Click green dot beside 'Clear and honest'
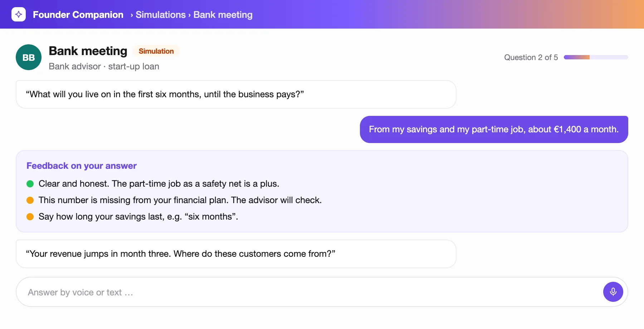 click(x=30, y=184)
